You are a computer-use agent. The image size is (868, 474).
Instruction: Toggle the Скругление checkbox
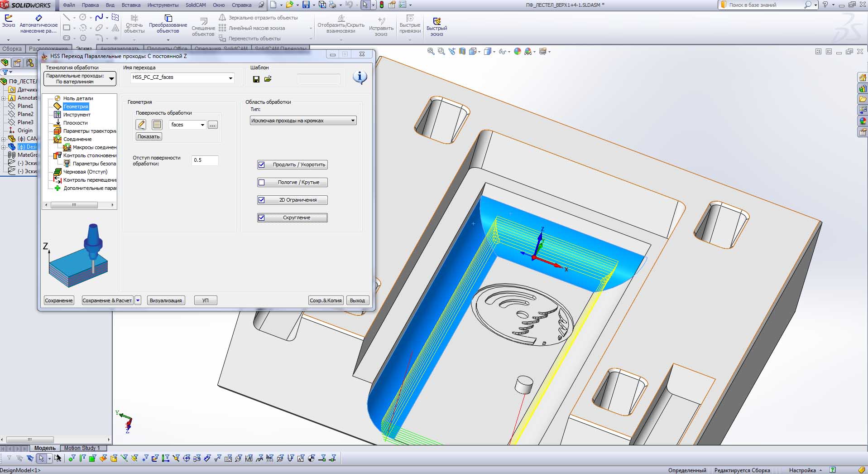point(261,218)
